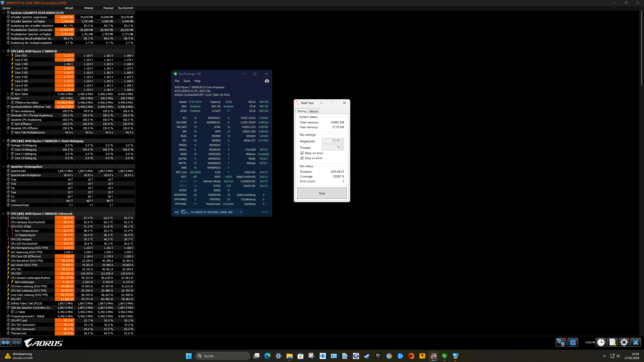Disable the Stop on error option
Screen dimensions: 644x362
coord(302,158)
